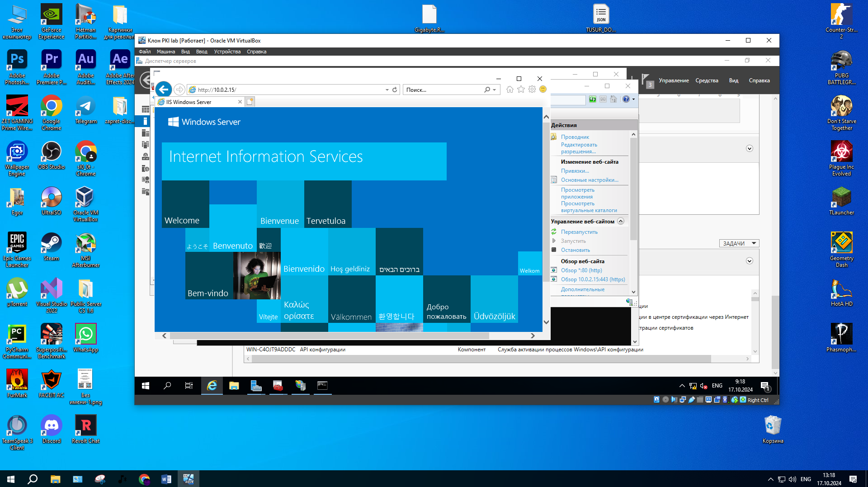Open the Устройства menu in VirtualBox
868x487 pixels.
click(227, 52)
